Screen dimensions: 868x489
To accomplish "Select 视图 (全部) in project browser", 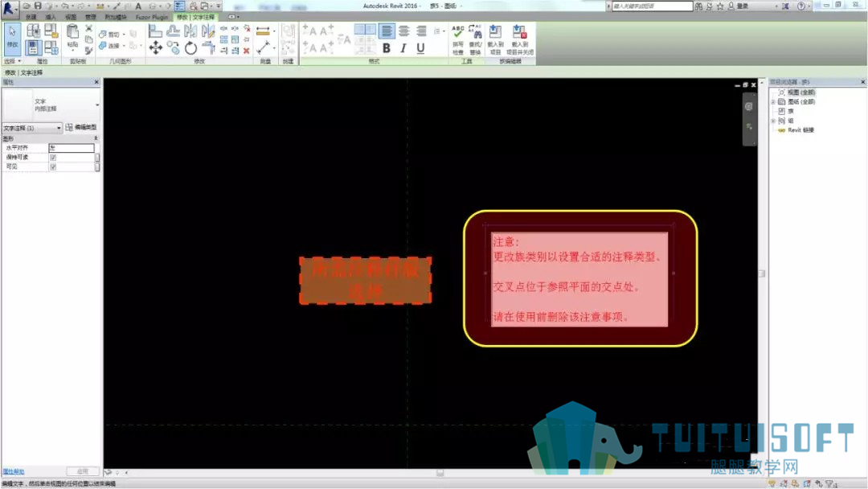I will 801,92.
